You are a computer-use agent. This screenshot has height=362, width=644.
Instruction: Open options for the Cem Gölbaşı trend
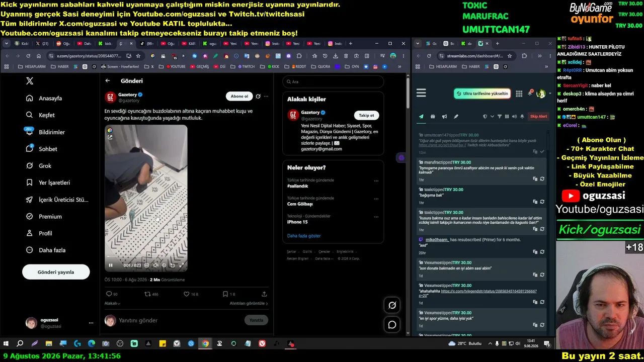tap(376, 199)
